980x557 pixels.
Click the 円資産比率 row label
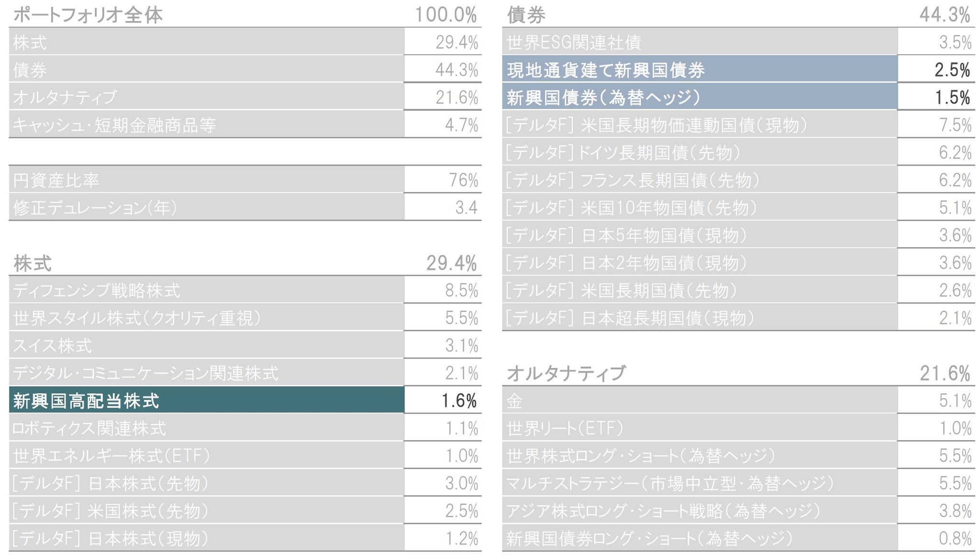click(x=56, y=180)
